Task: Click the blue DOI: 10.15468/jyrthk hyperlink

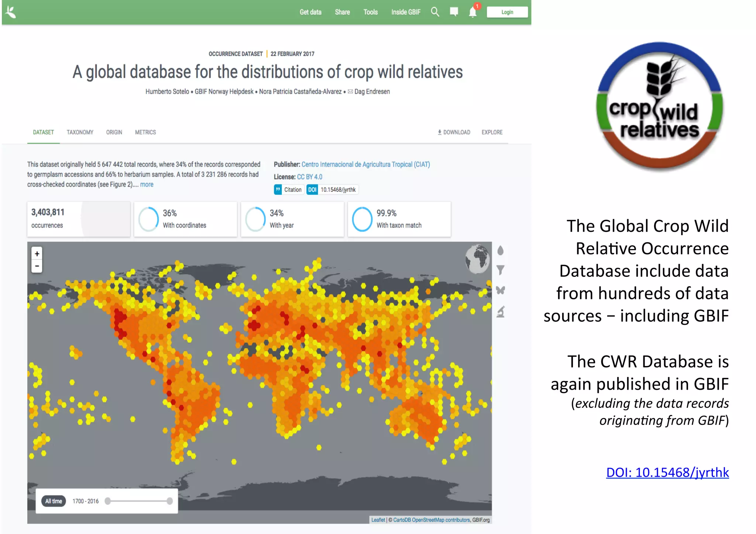Action: (667, 472)
